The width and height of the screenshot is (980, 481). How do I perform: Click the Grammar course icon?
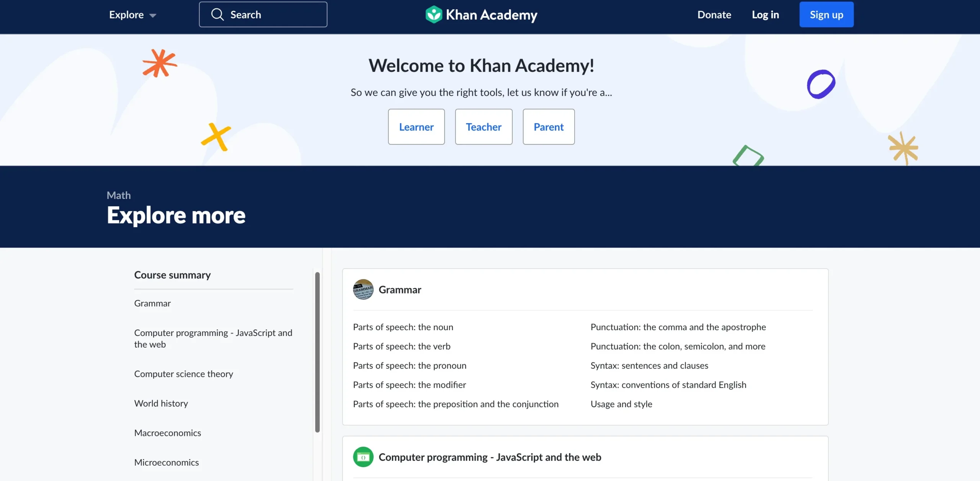click(x=363, y=289)
